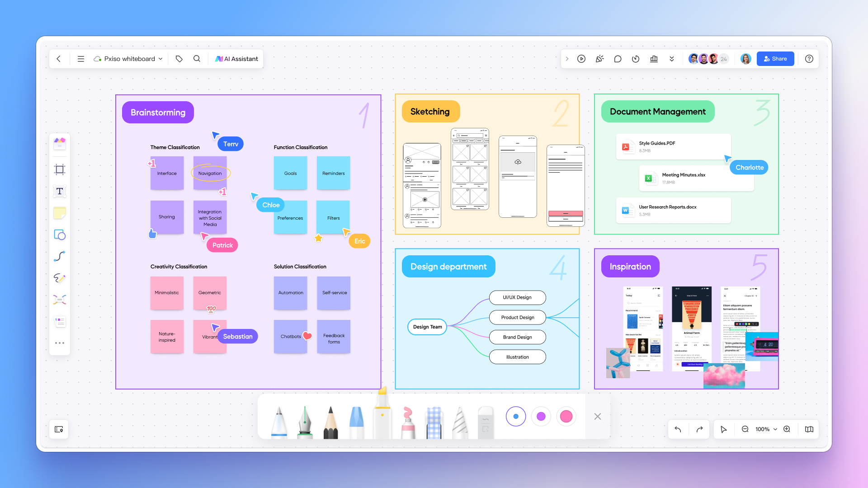
Task: Click the Document Management section label
Action: coord(658,112)
